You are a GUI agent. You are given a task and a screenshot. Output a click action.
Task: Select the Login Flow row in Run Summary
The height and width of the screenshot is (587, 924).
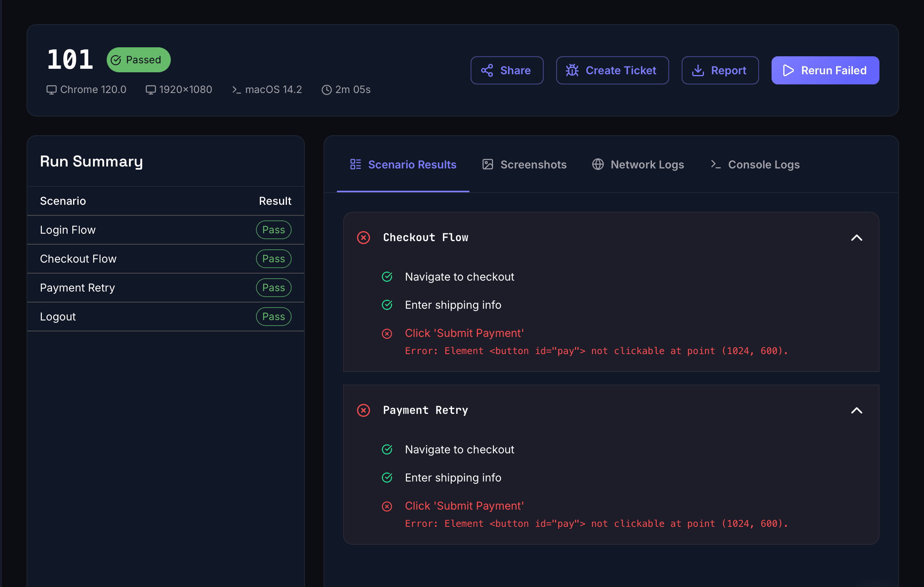tap(68, 230)
